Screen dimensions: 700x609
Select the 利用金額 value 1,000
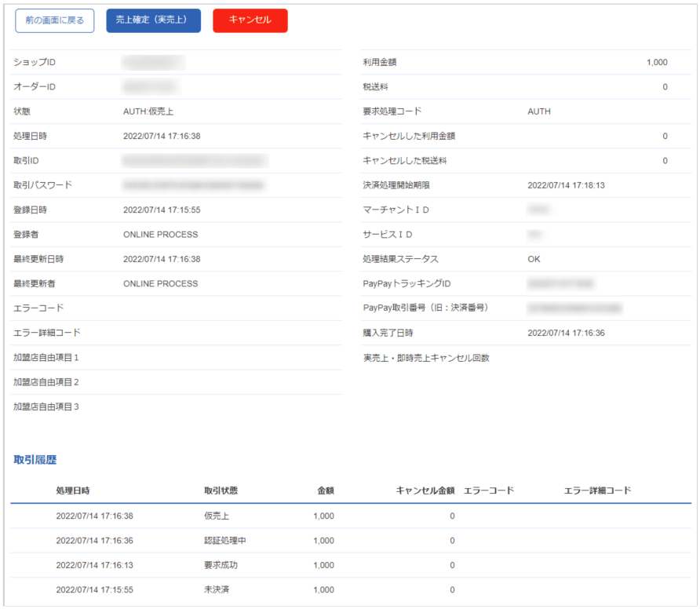click(657, 63)
